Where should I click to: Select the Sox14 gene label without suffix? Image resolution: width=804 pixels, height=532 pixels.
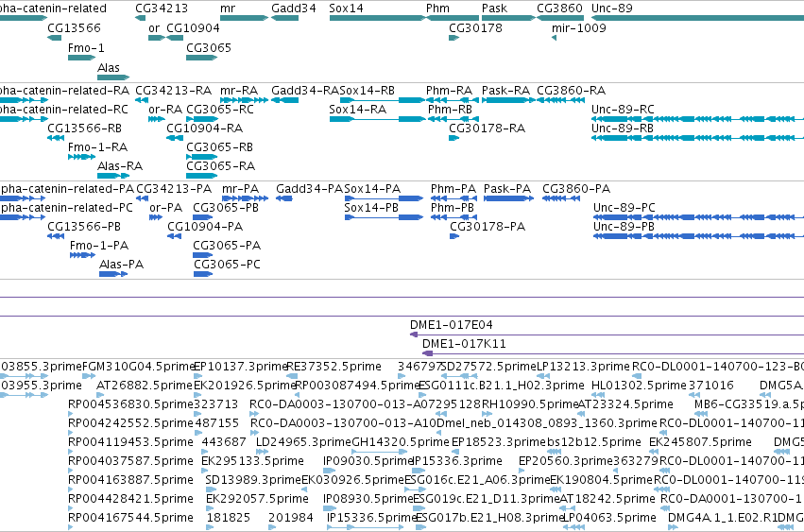[x=346, y=9]
